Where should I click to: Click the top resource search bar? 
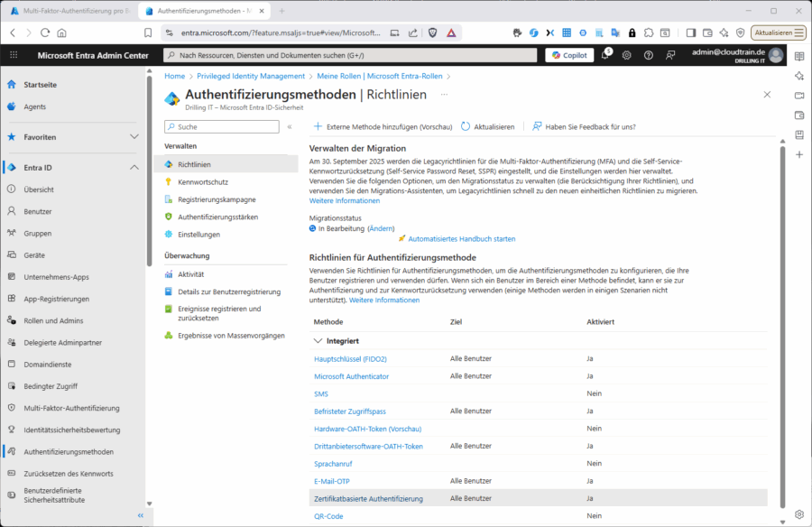coord(351,55)
